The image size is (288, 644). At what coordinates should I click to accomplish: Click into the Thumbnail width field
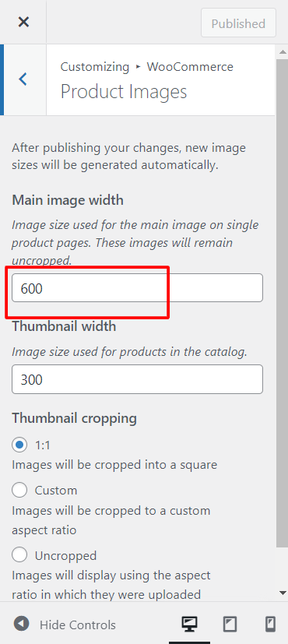[137, 379]
